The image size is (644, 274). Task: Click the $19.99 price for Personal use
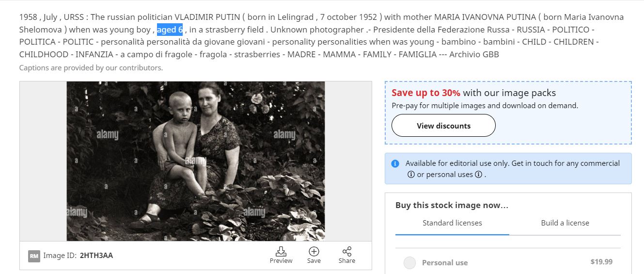tap(601, 262)
